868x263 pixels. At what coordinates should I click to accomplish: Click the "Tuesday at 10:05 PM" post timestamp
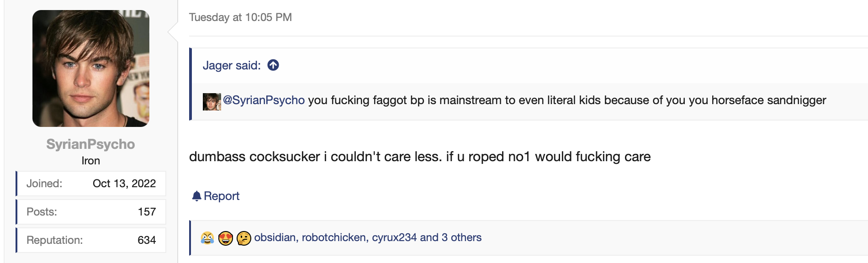pos(240,17)
